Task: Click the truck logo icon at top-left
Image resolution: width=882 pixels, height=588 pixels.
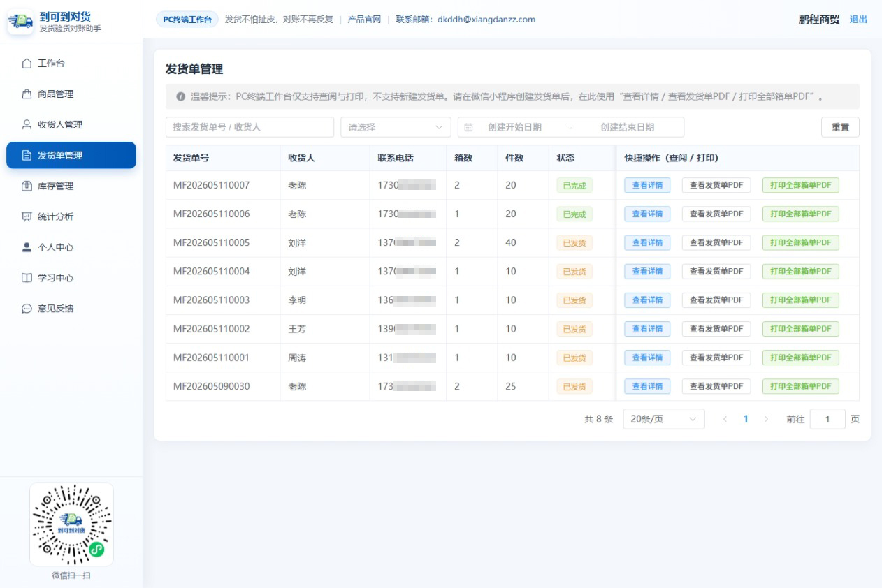Action: [x=20, y=22]
